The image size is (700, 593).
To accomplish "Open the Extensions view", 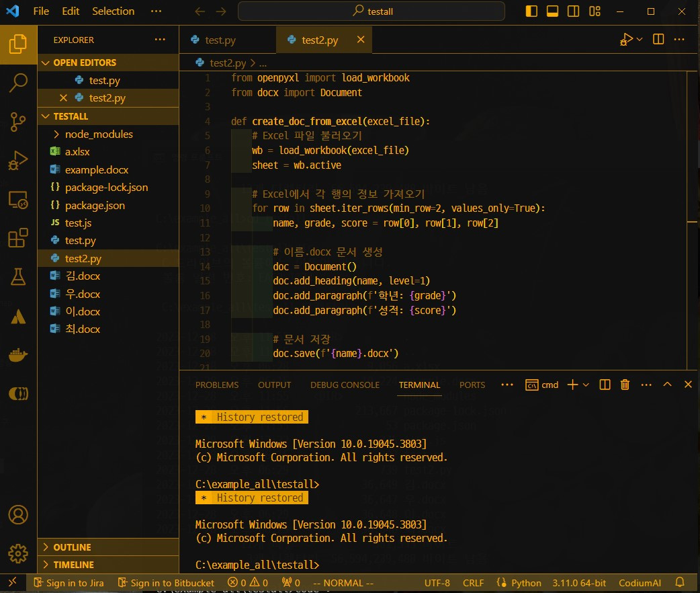I will pos(18,238).
